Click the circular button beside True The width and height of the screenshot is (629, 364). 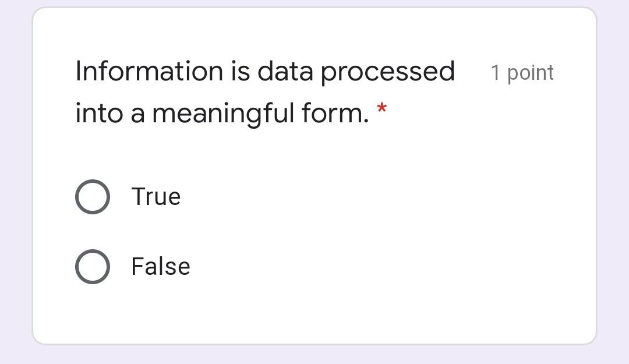92,196
